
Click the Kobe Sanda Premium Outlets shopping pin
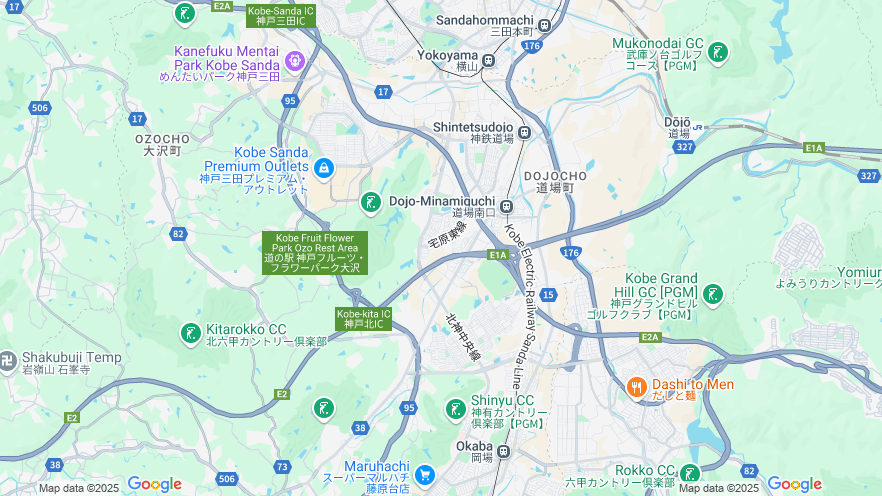(324, 169)
